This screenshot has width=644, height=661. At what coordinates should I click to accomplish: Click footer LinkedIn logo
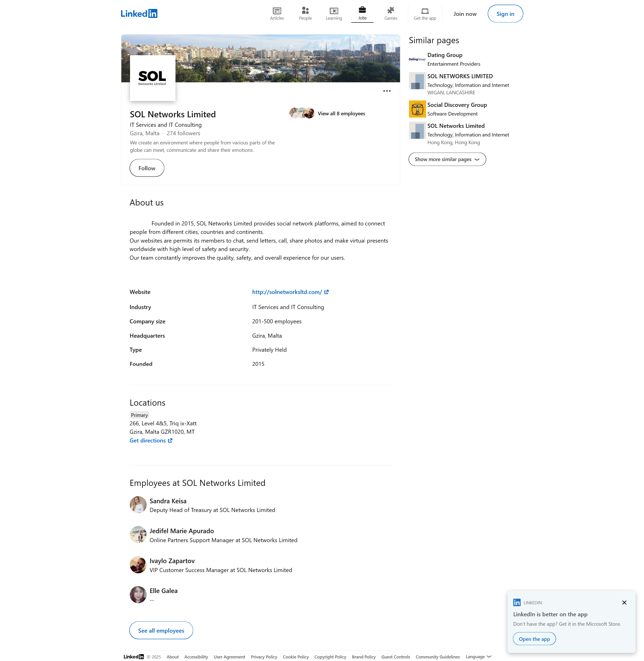click(x=134, y=657)
